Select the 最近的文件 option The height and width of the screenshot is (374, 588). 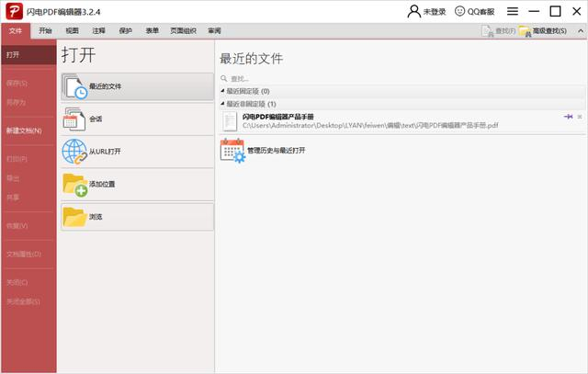pos(137,86)
